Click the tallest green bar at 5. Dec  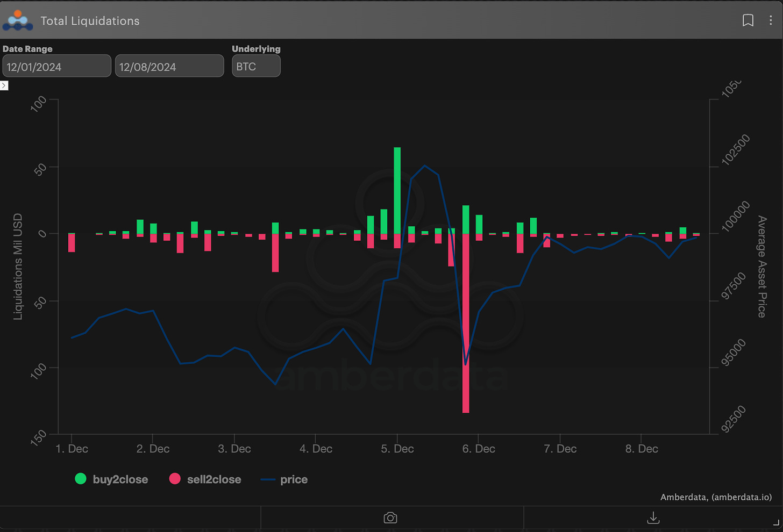click(x=397, y=190)
